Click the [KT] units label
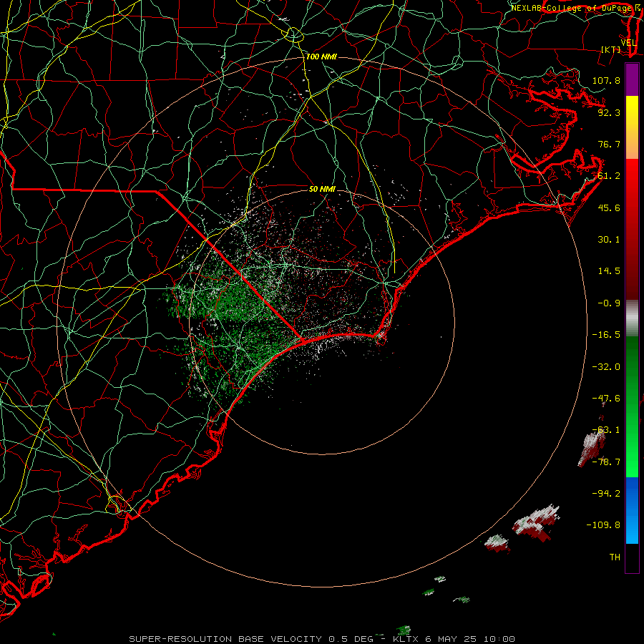This screenshot has height=644, width=644. pos(610,49)
